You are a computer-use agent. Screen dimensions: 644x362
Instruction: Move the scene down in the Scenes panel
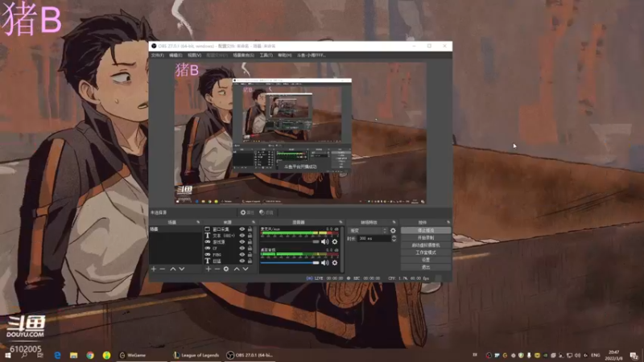182,269
